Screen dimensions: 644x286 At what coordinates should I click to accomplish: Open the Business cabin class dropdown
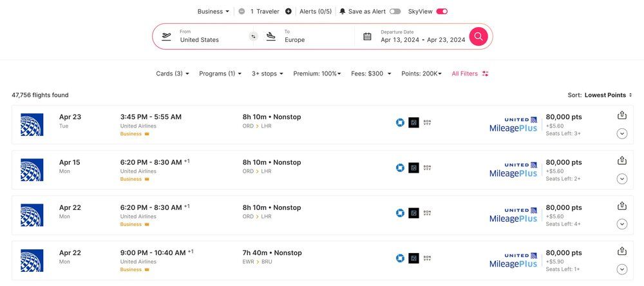click(x=213, y=11)
